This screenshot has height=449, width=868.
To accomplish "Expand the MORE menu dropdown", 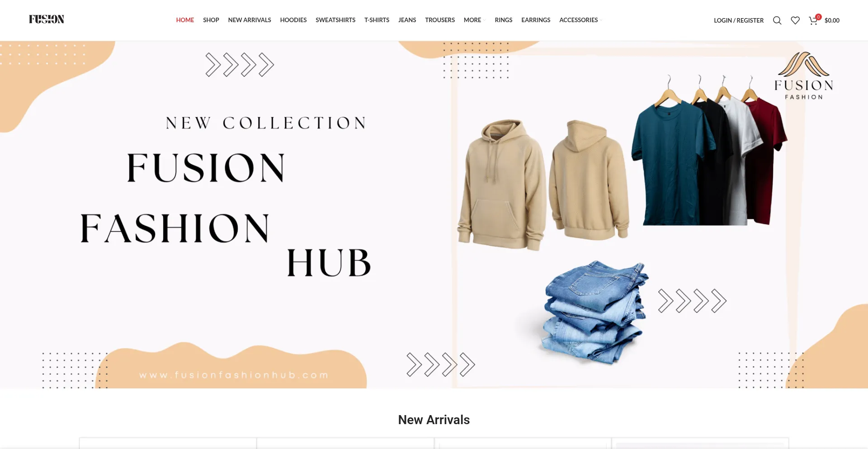I will [475, 20].
